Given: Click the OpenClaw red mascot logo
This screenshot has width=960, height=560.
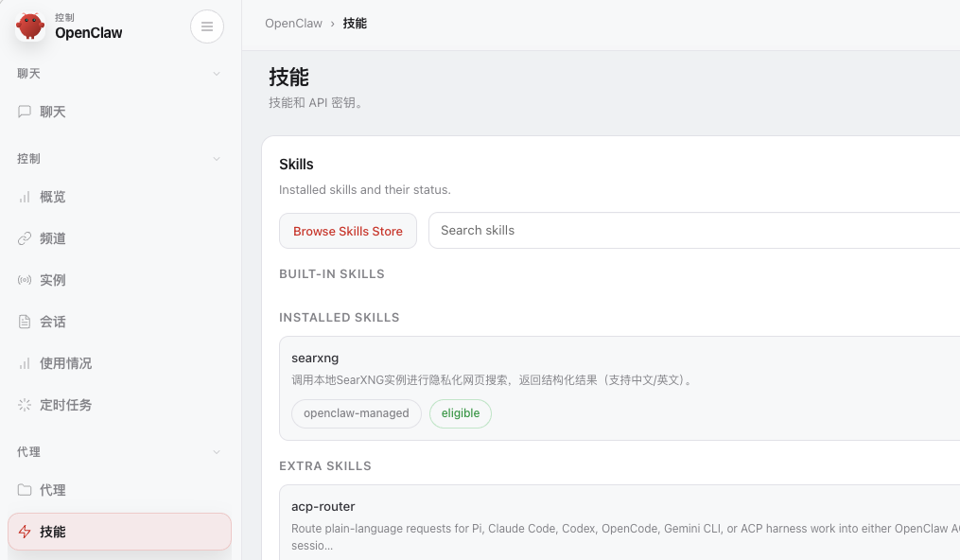Looking at the screenshot, I should (x=30, y=26).
